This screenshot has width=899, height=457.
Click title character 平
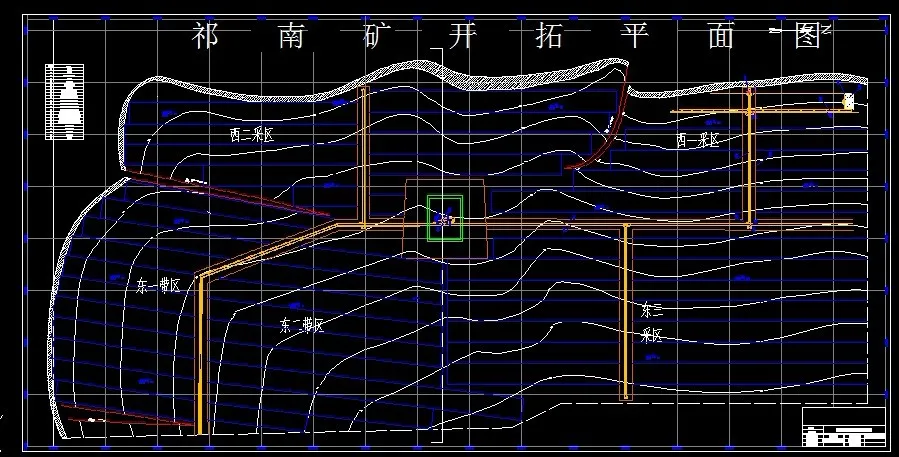tap(634, 37)
